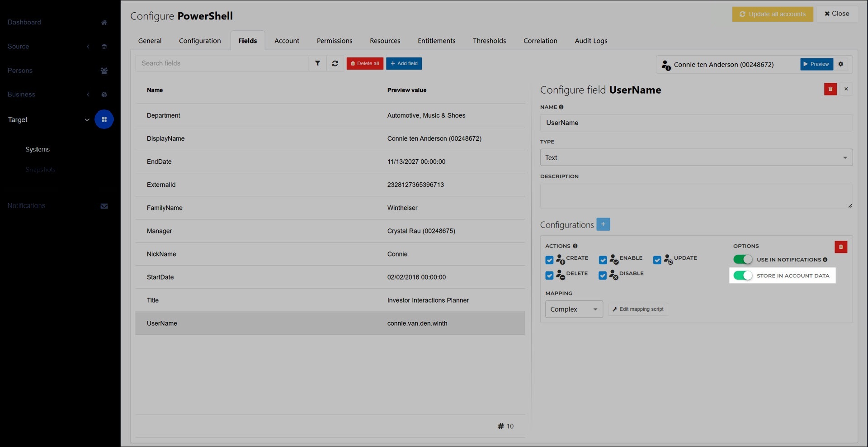The width and height of the screenshot is (868, 447).
Task: Select the Department field row
Action: tap(330, 115)
